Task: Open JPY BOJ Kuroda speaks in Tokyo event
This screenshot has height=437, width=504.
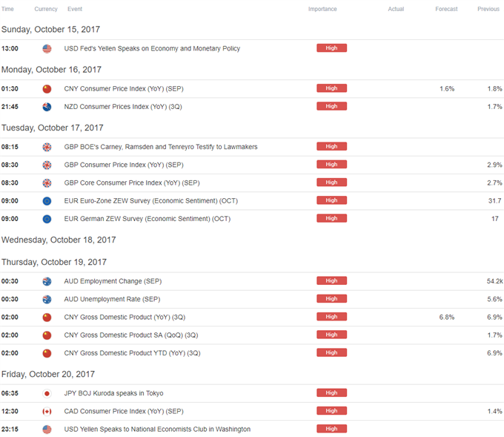Action: pyautogui.click(x=114, y=393)
